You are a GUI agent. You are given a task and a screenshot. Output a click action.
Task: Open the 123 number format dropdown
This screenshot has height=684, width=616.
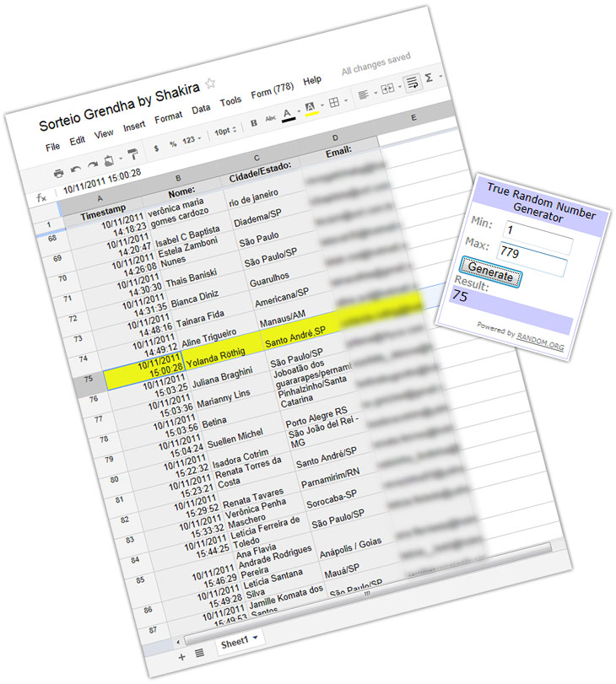point(192,139)
